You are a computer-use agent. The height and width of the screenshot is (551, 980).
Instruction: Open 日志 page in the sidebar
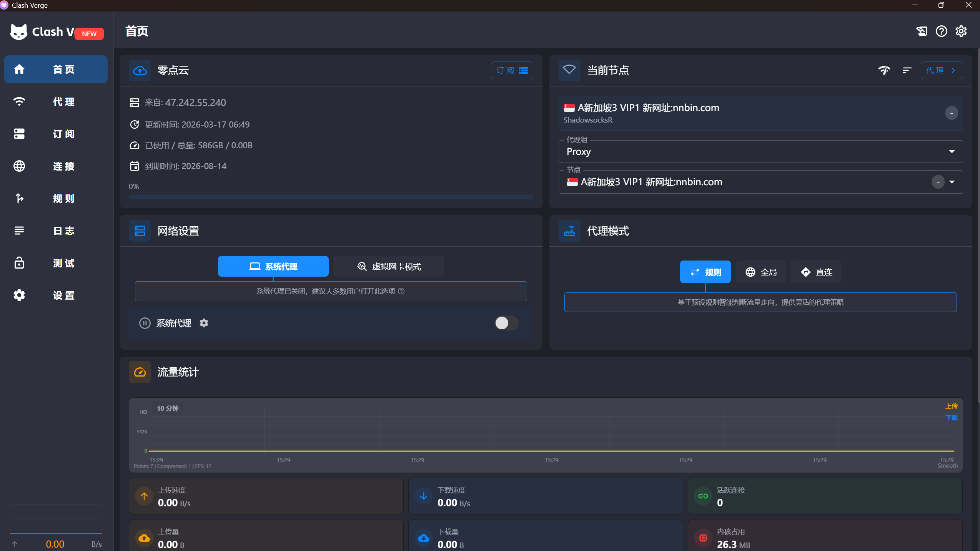click(x=56, y=231)
